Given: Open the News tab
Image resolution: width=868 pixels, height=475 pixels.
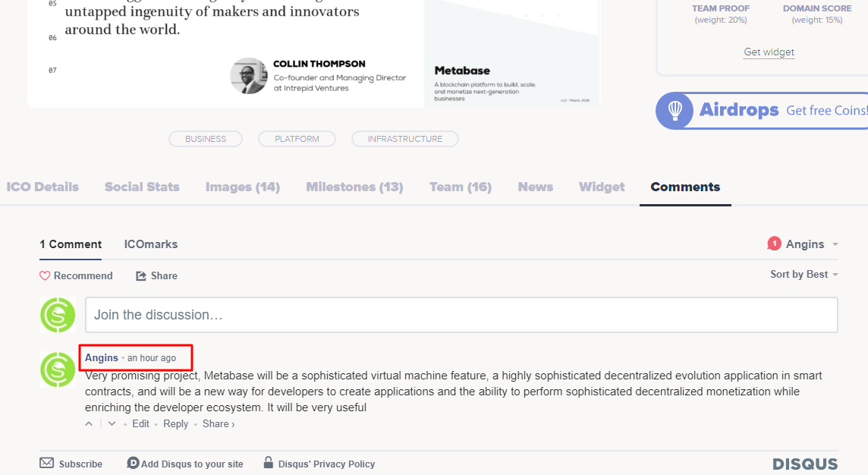Looking at the screenshot, I should click(536, 187).
